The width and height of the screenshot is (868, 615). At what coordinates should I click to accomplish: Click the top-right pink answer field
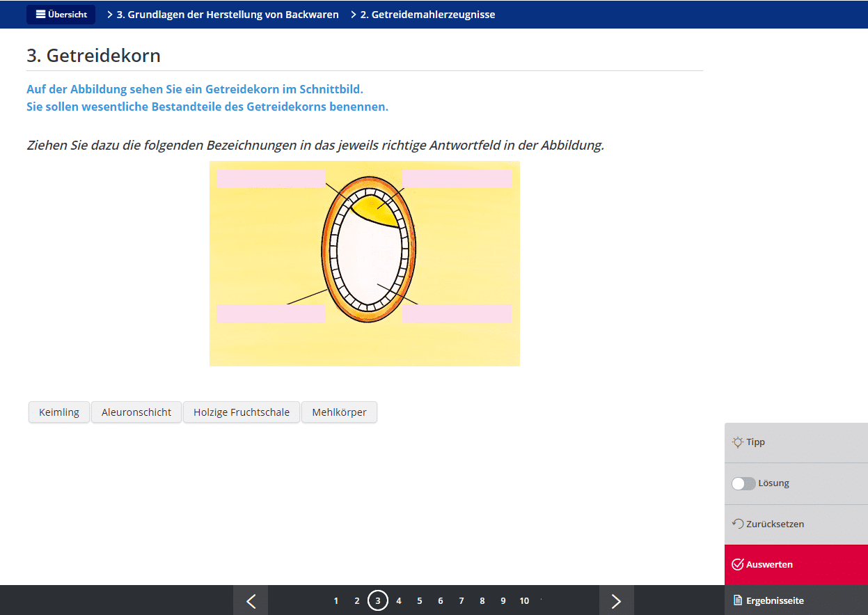click(x=457, y=179)
